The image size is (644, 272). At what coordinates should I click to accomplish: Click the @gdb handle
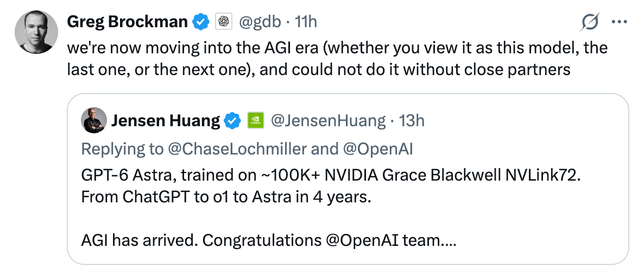click(261, 21)
